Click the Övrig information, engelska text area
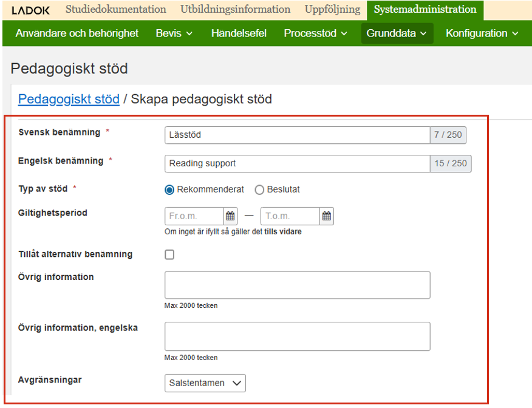The width and height of the screenshot is (532, 408). pos(297,336)
